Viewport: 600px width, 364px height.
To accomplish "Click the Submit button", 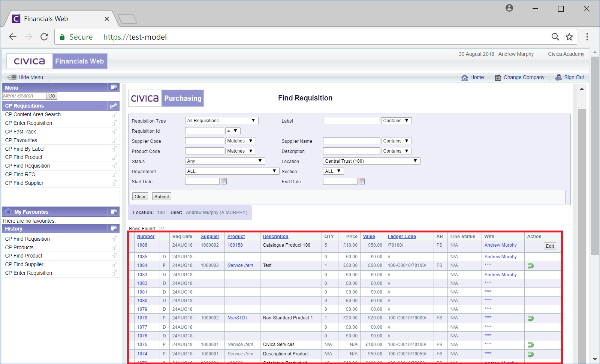I will coord(162,196).
